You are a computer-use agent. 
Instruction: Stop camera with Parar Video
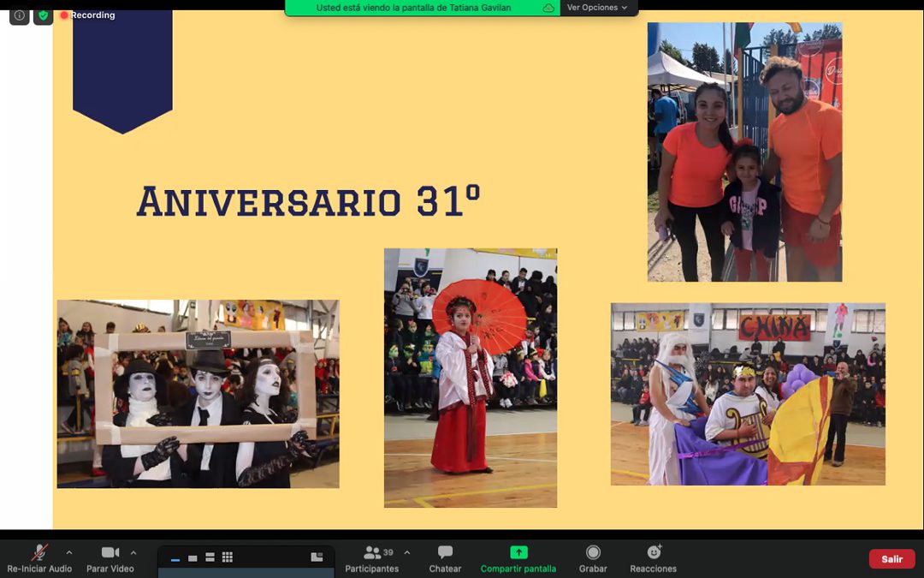110,559
